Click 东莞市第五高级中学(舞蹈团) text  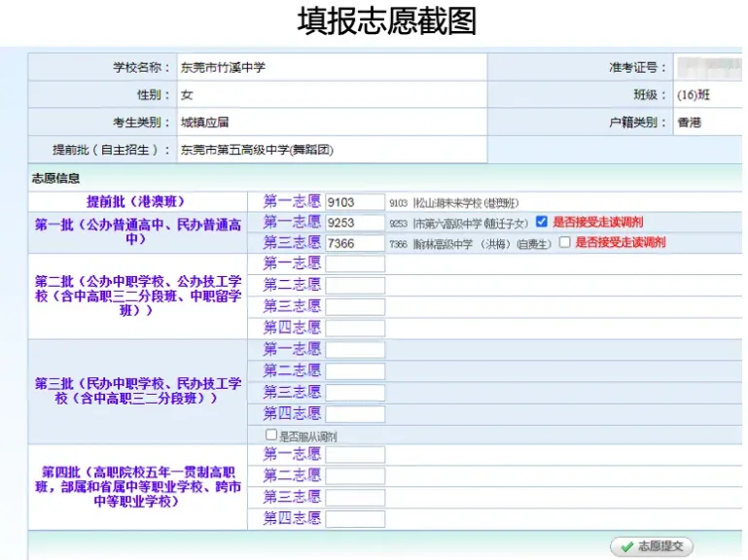pos(257,150)
